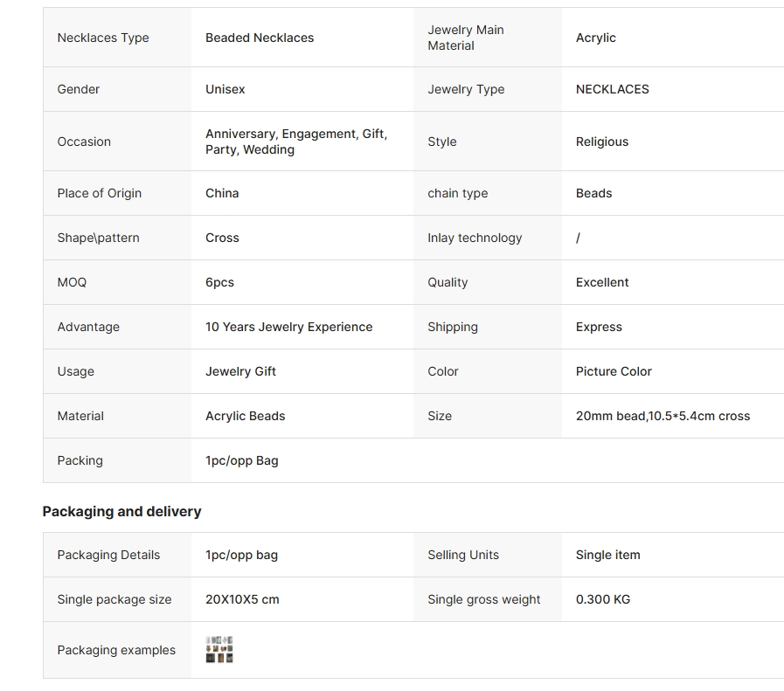Screen dimensions: 784x691
Task: Select the Single item selling units value
Action: [x=607, y=555]
